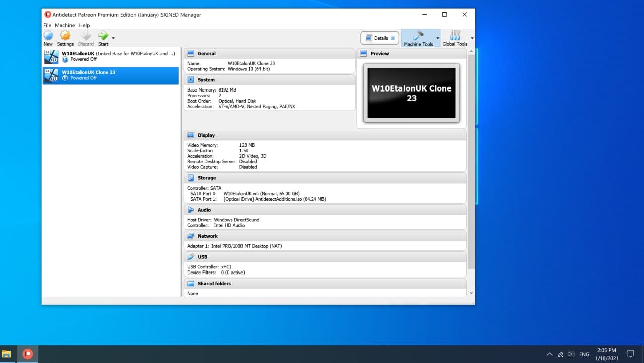The width and height of the screenshot is (644, 363).
Task: Open the Machine menu
Action: [65, 25]
